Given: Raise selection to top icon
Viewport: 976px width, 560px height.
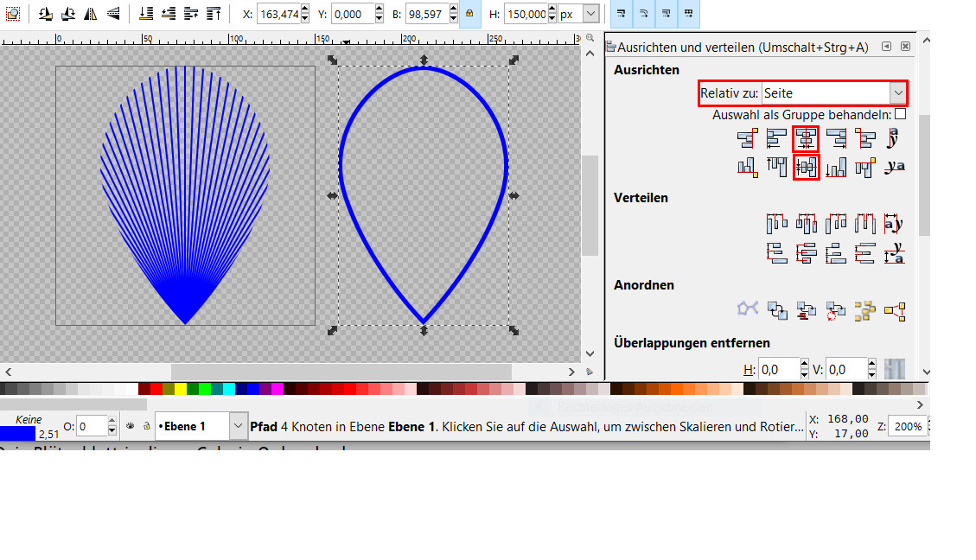Looking at the screenshot, I should point(214,14).
